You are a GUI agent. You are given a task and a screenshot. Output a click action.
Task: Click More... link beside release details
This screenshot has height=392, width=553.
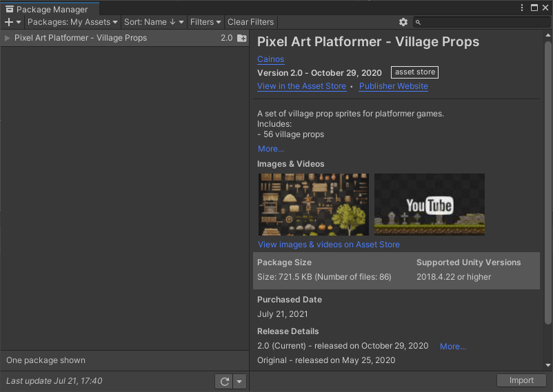453,347
